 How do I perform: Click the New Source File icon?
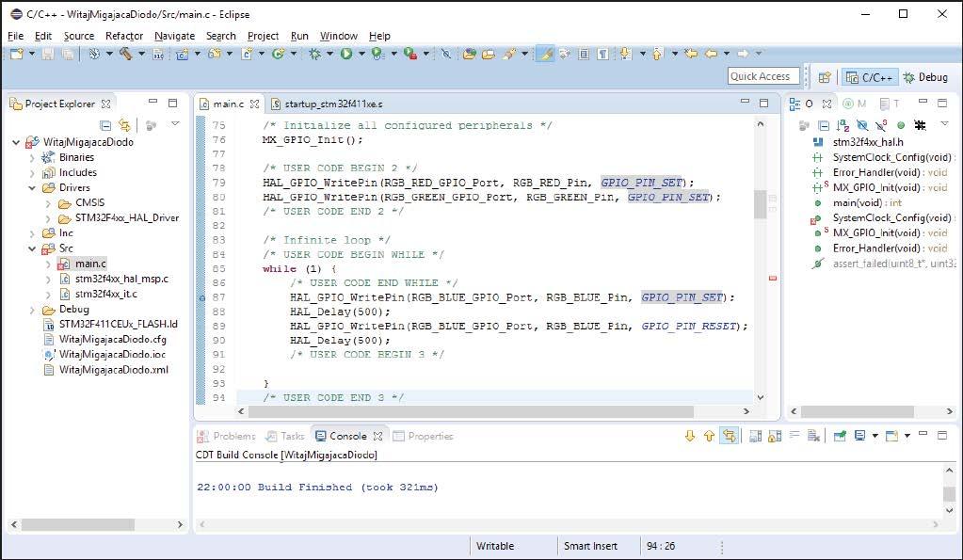[247, 54]
